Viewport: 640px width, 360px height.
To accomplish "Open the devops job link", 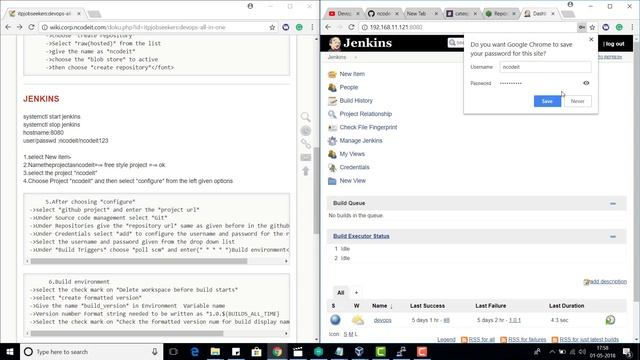I will pos(382,320).
